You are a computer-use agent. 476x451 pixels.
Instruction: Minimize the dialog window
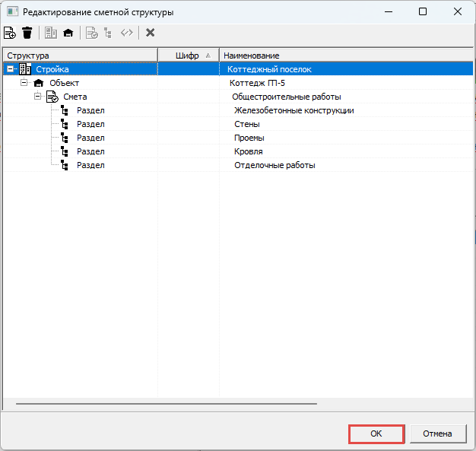pos(389,11)
